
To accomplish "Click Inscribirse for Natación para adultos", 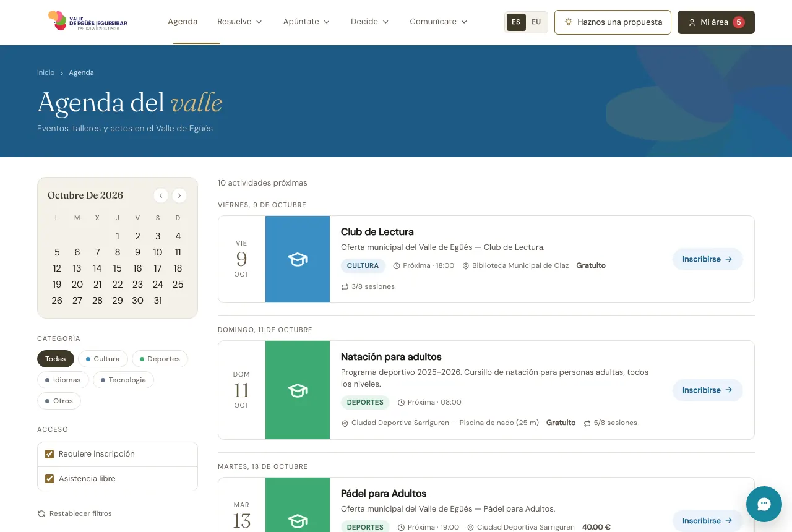I will [x=707, y=390].
